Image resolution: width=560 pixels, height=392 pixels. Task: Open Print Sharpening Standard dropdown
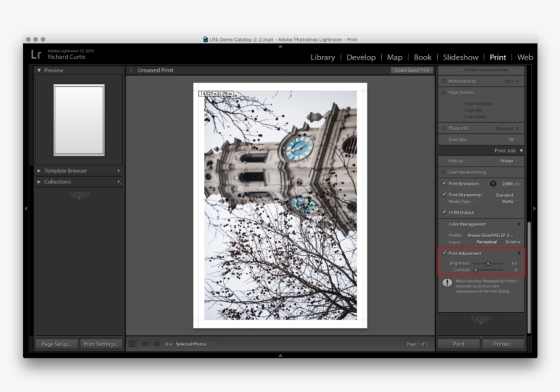coord(507,195)
